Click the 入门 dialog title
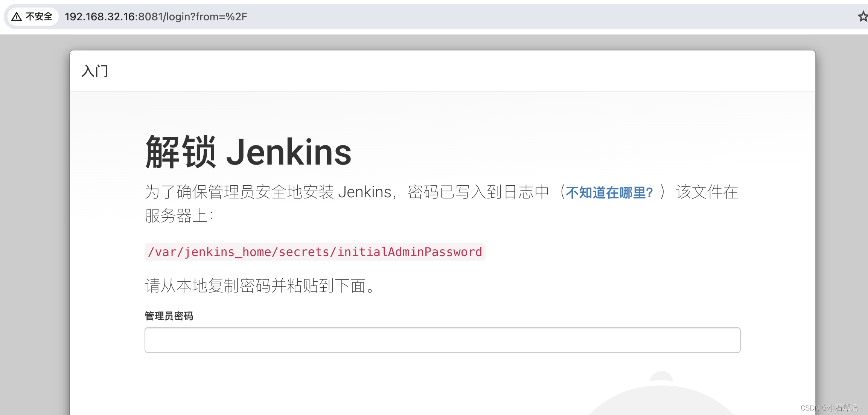 (x=95, y=71)
